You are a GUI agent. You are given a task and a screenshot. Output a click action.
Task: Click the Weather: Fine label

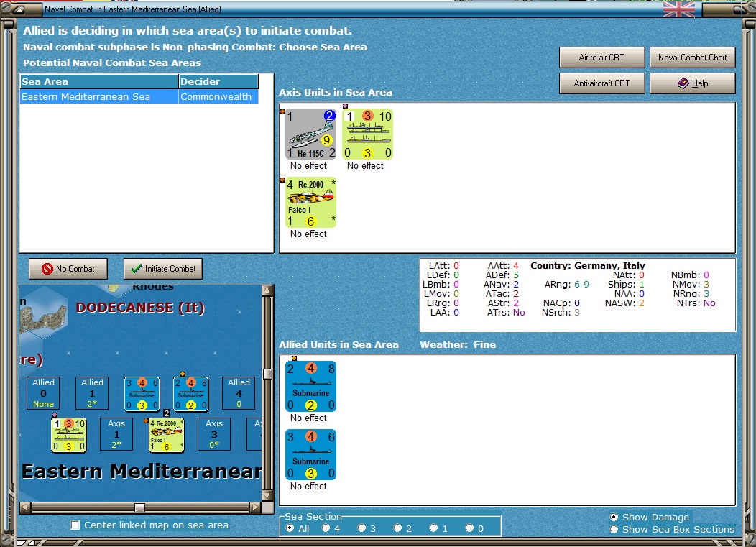point(458,344)
